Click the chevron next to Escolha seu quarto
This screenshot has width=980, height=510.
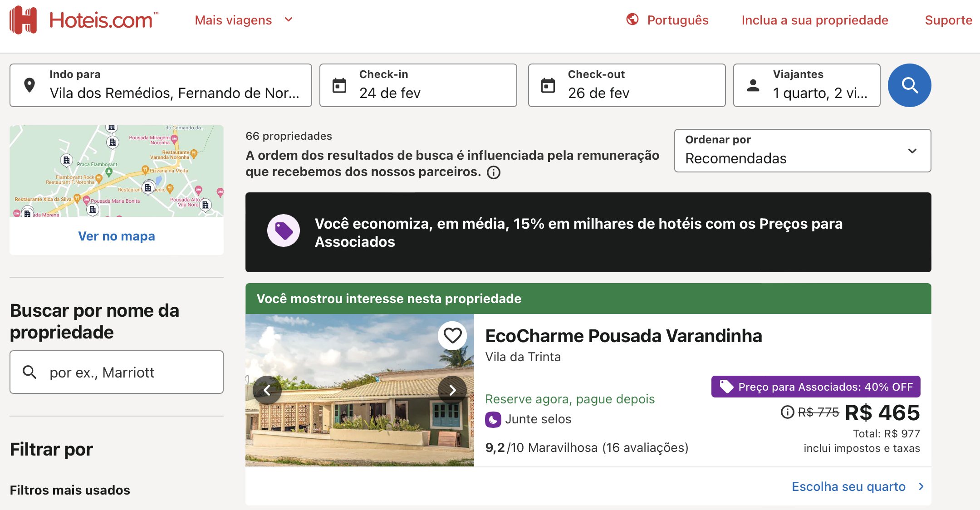(x=921, y=486)
